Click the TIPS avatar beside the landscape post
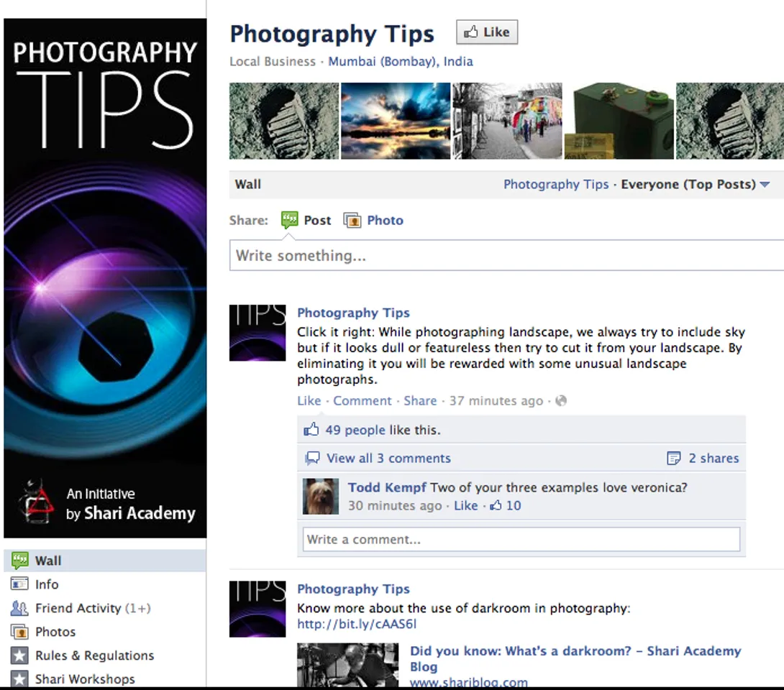Image resolution: width=784 pixels, height=690 pixels. click(x=257, y=333)
